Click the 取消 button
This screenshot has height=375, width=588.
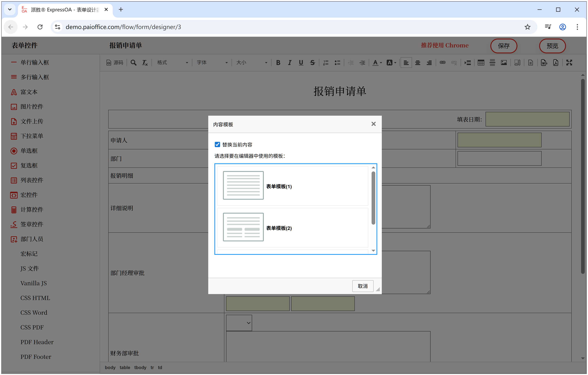click(x=362, y=286)
